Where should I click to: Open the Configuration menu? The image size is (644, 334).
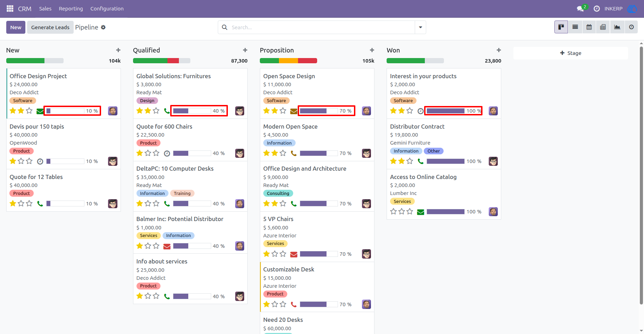point(107,8)
